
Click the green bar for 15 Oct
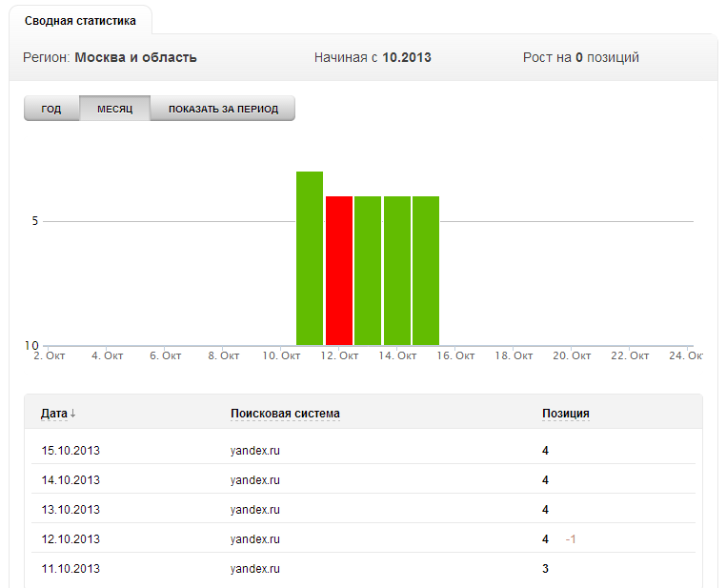426,271
